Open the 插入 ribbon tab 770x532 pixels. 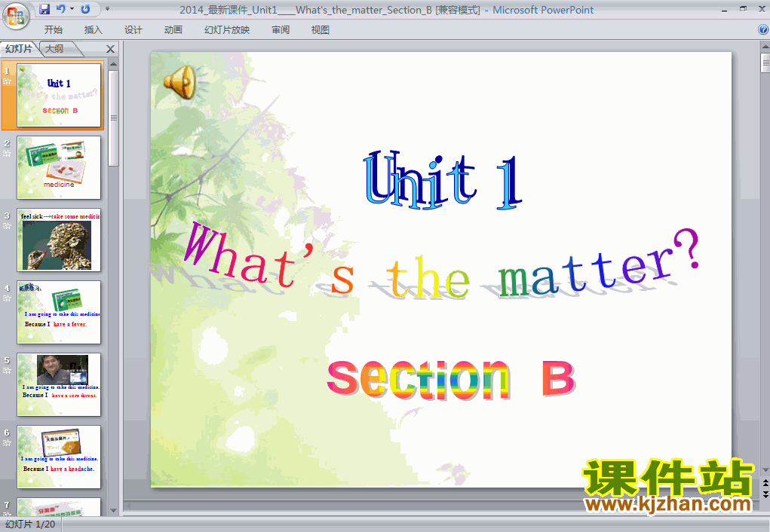pyautogui.click(x=94, y=30)
